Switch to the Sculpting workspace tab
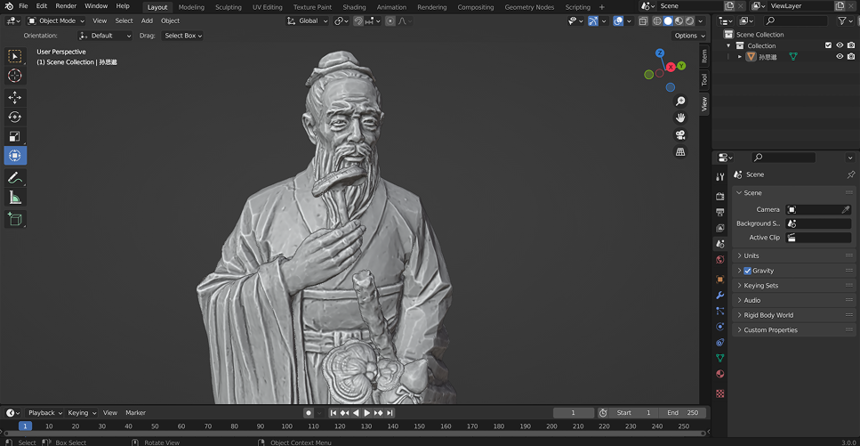The width and height of the screenshot is (860, 446). tap(228, 7)
